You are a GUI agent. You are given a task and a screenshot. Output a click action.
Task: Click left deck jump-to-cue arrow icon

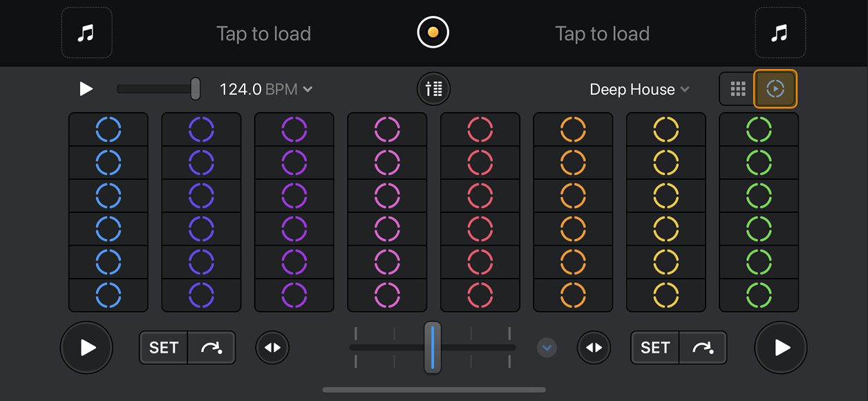click(211, 347)
